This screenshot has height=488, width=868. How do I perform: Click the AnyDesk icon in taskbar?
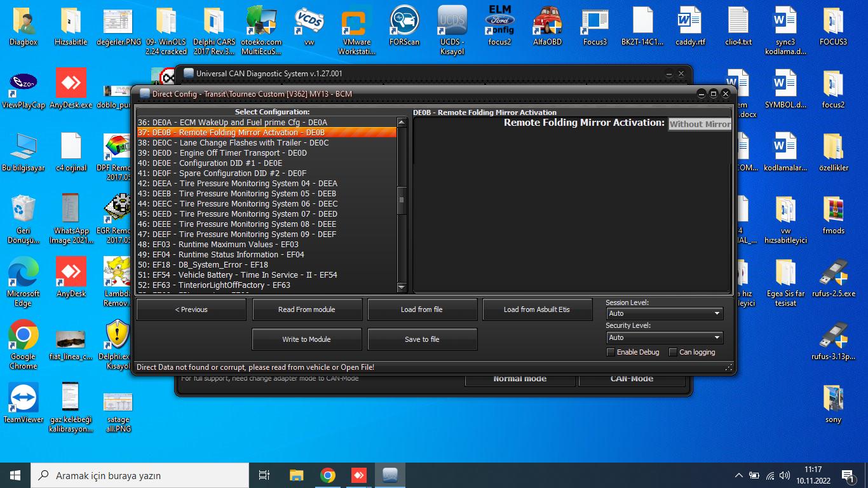click(x=358, y=475)
